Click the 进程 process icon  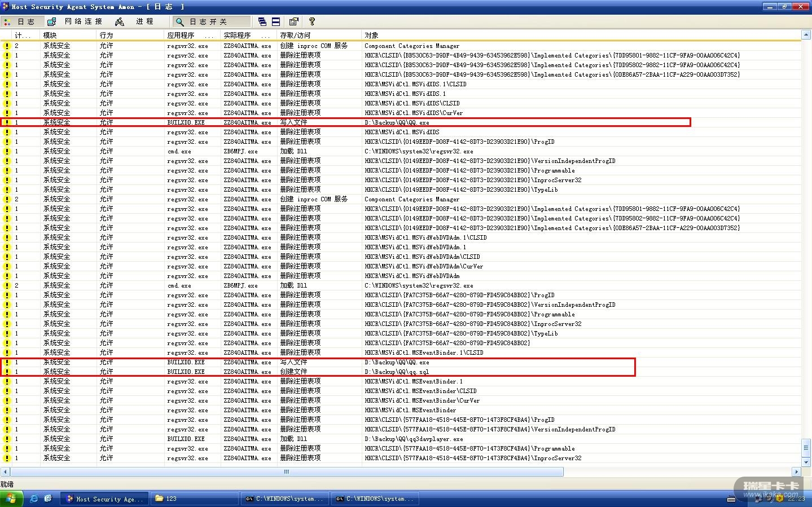(x=120, y=21)
